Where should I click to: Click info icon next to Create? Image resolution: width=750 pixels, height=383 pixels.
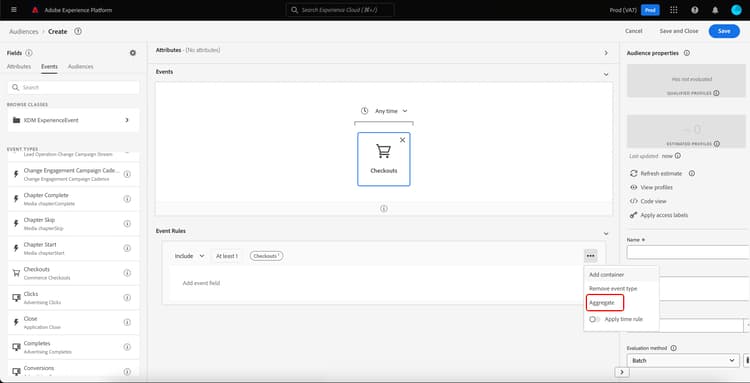tap(78, 31)
